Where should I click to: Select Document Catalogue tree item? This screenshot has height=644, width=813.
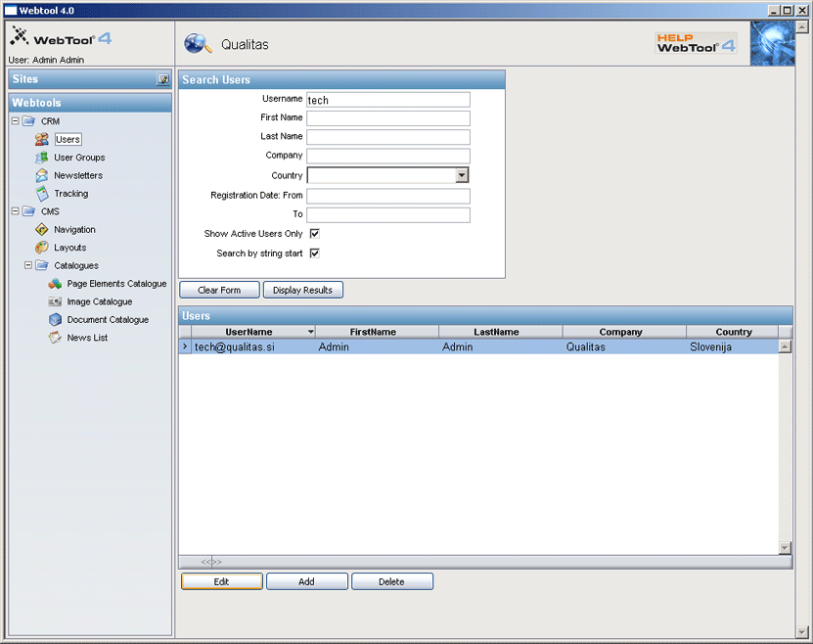pyautogui.click(x=108, y=320)
